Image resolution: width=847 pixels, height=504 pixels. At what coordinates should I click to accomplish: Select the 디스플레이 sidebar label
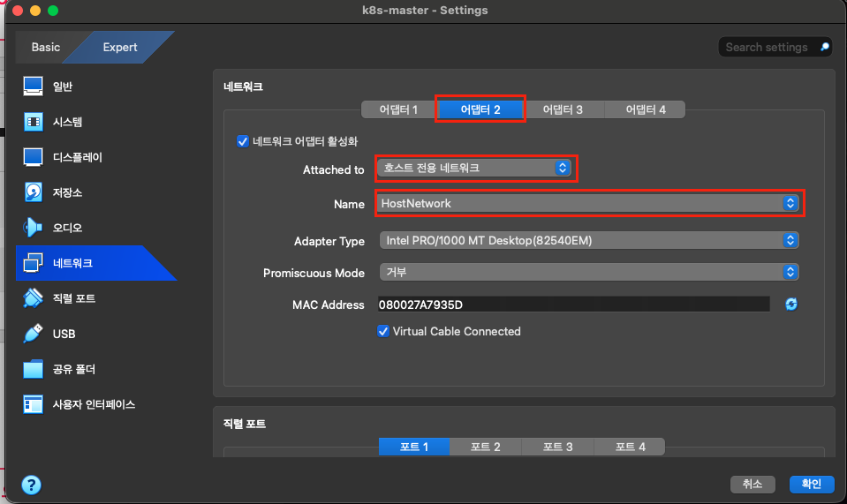[x=77, y=157]
